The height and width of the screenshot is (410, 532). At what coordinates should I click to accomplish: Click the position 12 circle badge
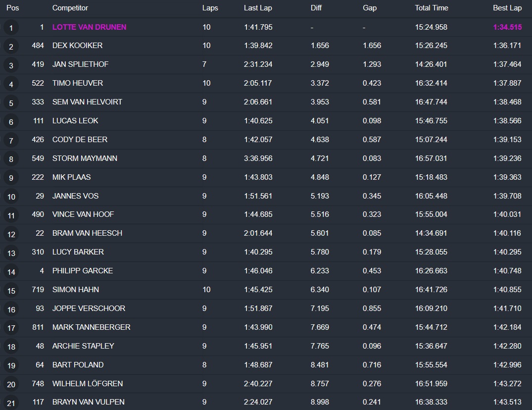[11, 234]
